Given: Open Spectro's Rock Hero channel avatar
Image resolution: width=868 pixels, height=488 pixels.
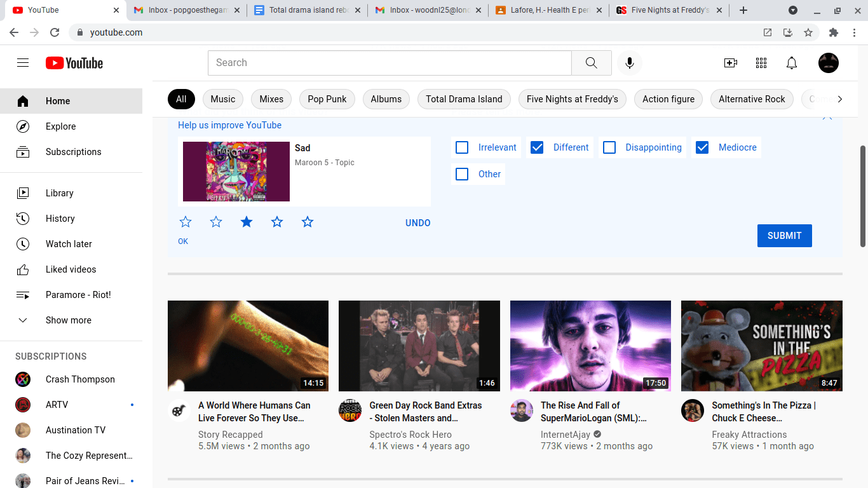Looking at the screenshot, I should [x=350, y=410].
